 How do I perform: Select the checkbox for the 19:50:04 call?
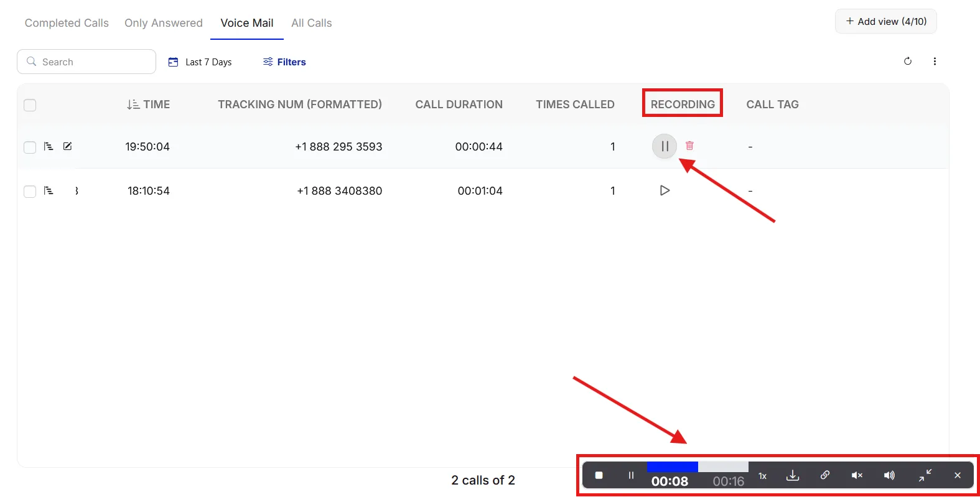[x=30, y=147]
